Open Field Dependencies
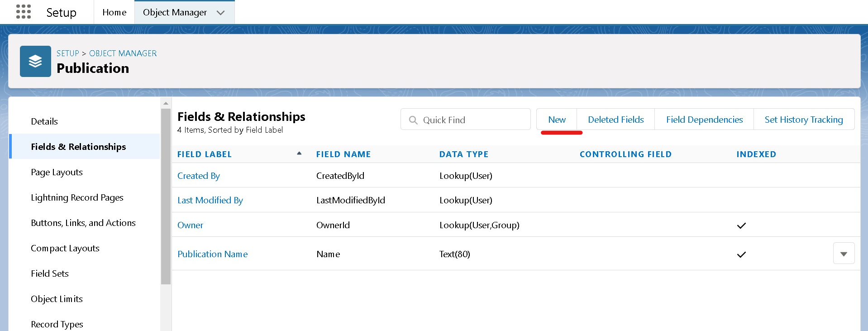 704,120
